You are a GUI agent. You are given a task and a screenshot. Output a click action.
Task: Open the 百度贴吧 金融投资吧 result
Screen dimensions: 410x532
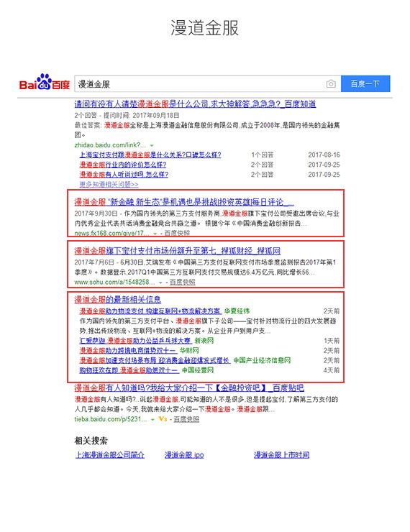(x=189, y=387)
